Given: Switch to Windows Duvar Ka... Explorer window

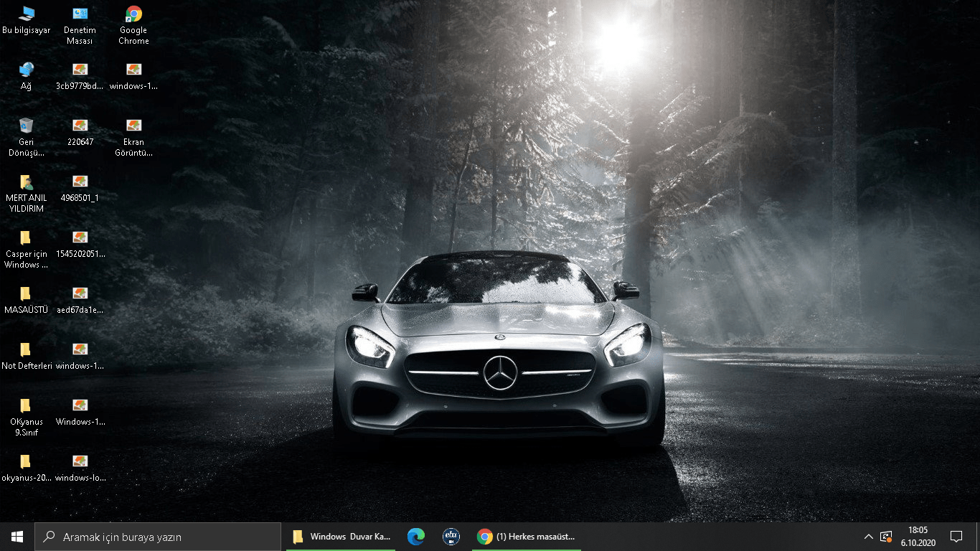Looking at the screenshot, I should 341,537.
